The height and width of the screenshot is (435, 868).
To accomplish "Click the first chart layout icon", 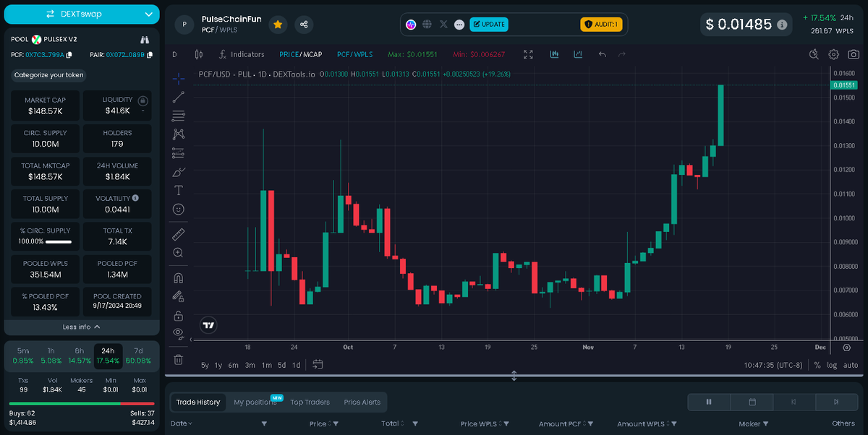I will (x=555, y=54).
